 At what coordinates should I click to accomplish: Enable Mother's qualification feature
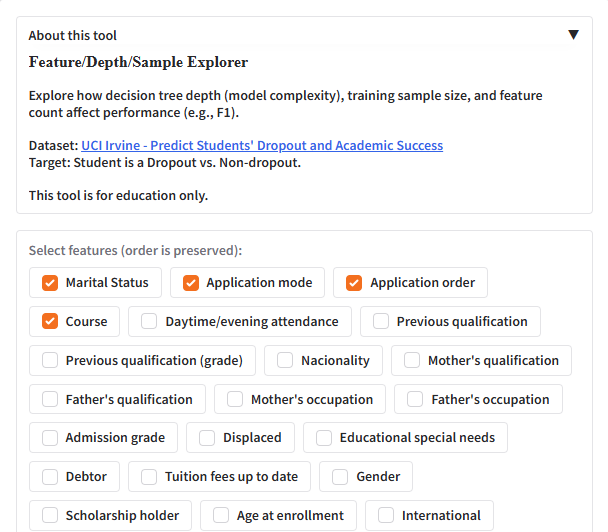point(412,361)
